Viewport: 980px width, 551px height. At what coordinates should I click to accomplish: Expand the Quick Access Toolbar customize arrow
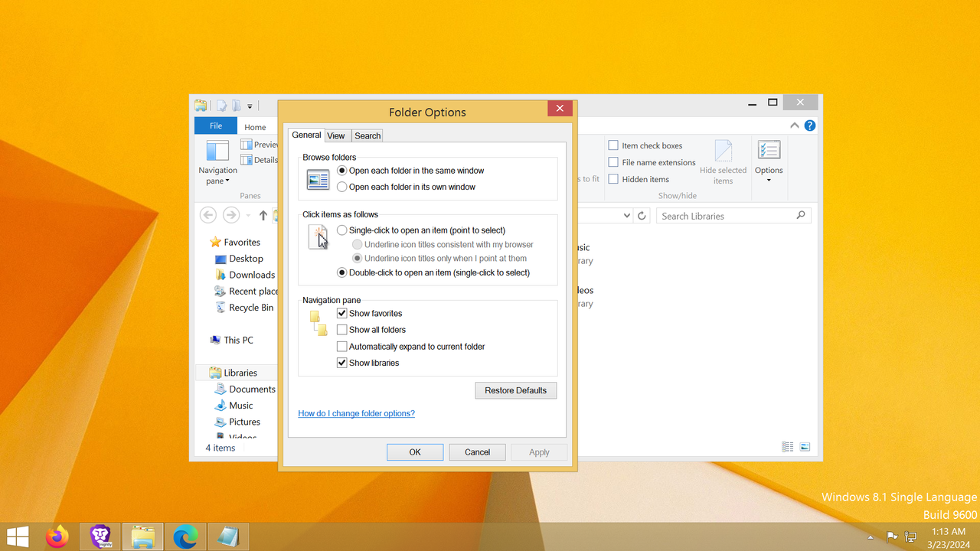coord(250,106)
